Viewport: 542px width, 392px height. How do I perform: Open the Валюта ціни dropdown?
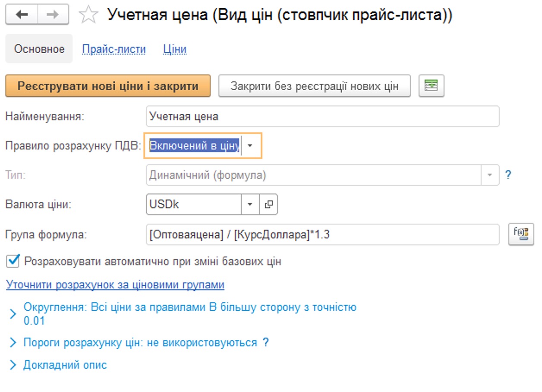pyautogui.click(x=249, y=204)
